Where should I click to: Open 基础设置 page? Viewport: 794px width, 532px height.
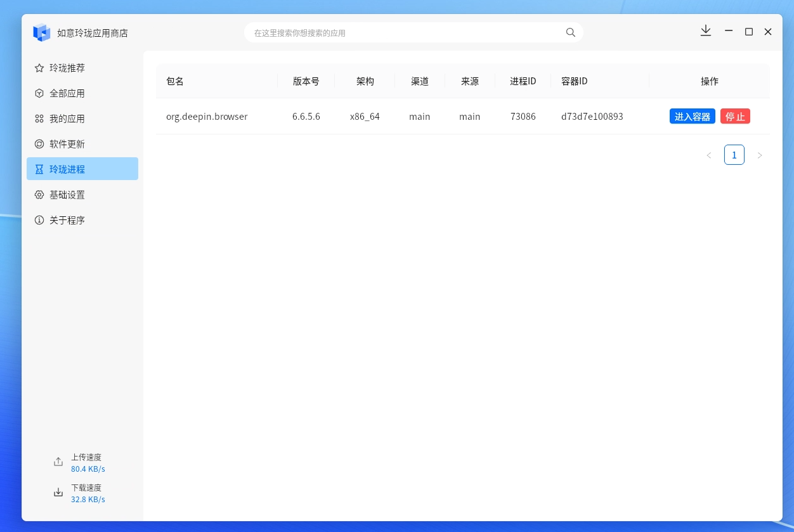coord(82,195)
